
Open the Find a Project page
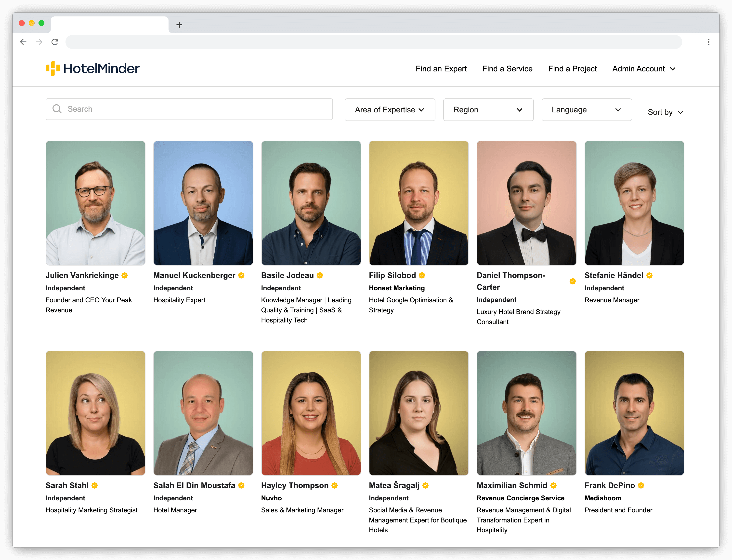pyautogui.click(x=572, y=69)
